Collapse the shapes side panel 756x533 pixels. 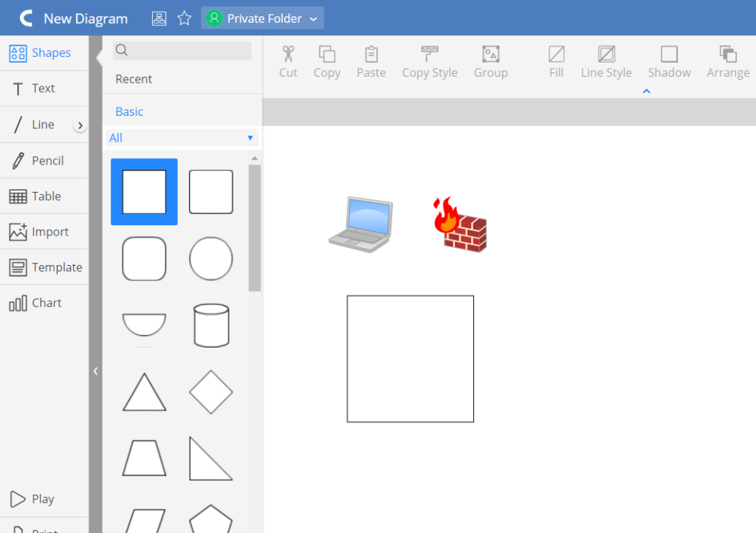point(95,371)
